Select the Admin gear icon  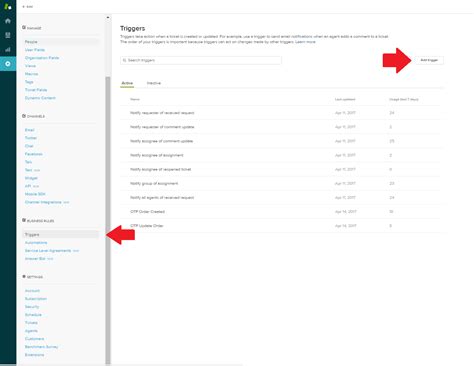click(8, 64)
